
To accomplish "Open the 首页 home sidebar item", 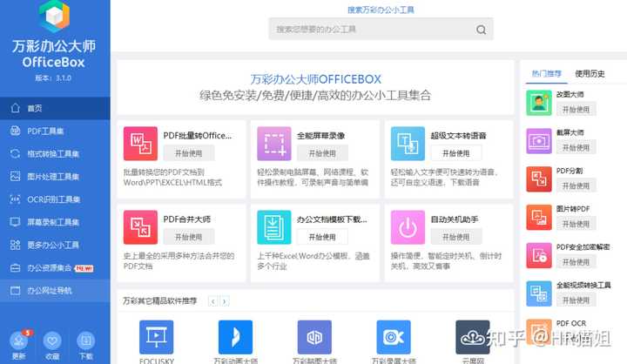I will [55, 108].
